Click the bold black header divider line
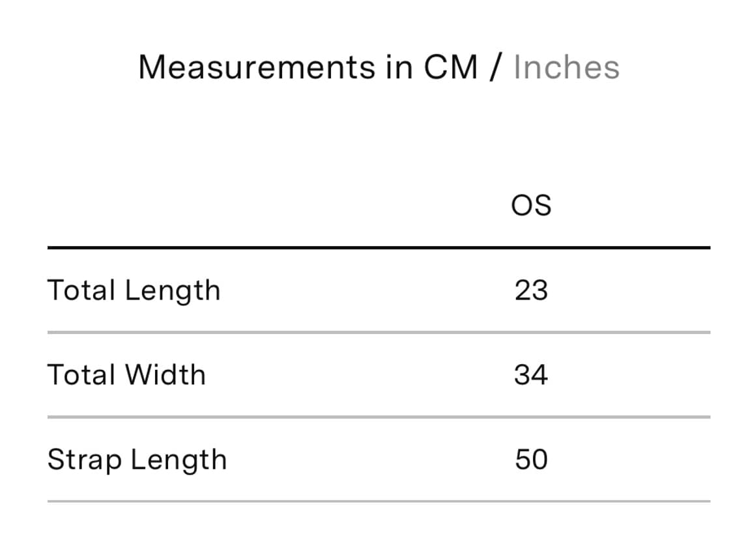 click(379, 247)
